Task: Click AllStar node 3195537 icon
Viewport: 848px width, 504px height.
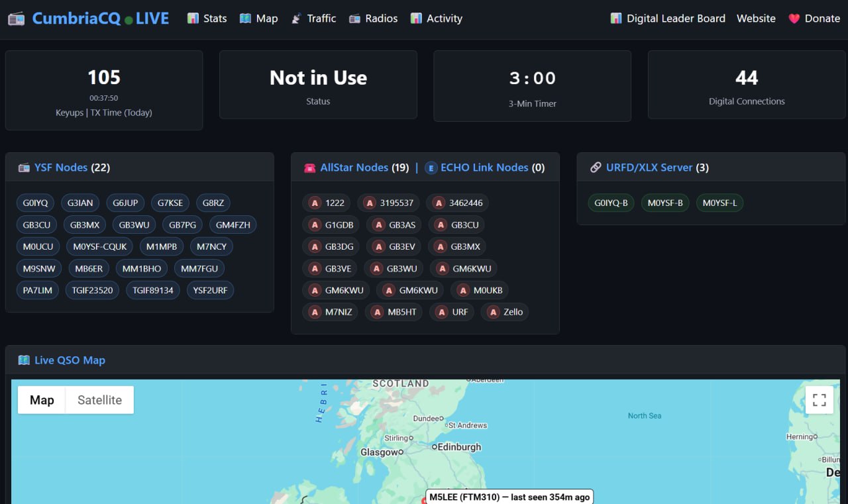Action: [370, 203]
